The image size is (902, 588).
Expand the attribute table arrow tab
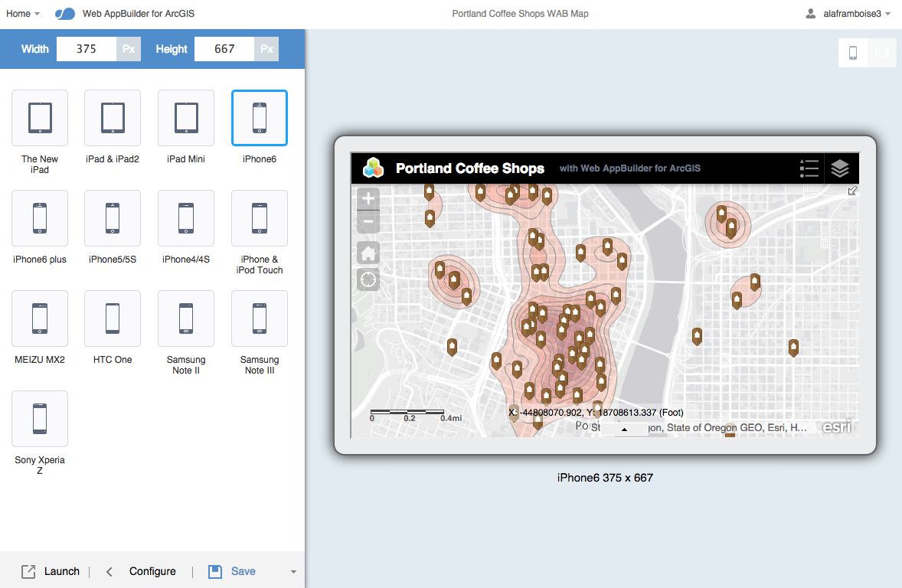pyautogui.click(x=624, y=430)
